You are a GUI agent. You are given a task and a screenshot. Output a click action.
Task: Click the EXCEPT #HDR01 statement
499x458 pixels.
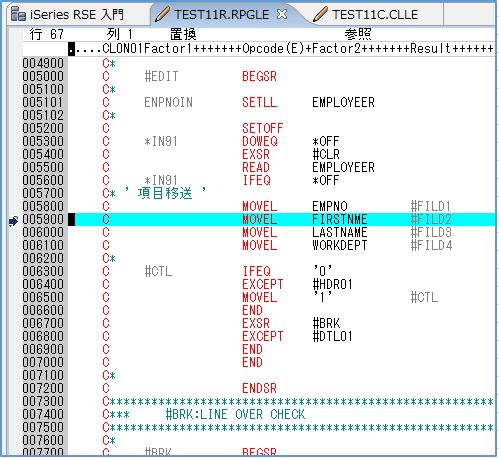(297, 284)
